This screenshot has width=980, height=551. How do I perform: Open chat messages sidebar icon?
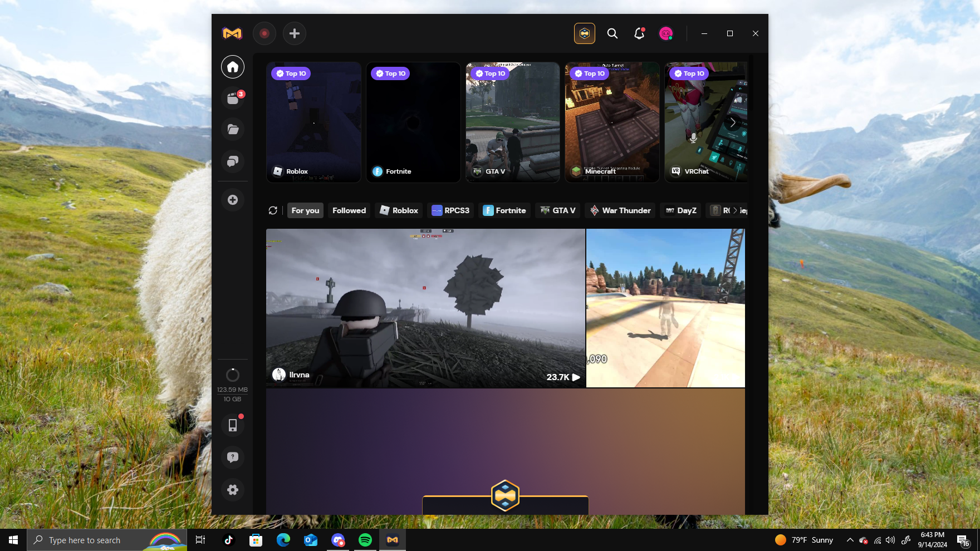click(x=233, y=161)
